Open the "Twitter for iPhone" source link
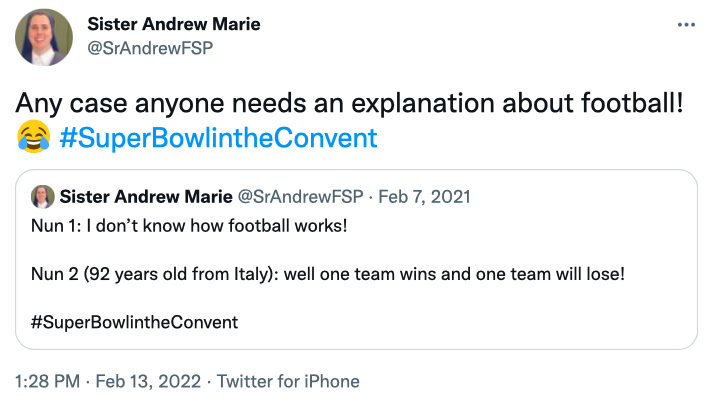 pyautogui.click(x=288, y=381)
